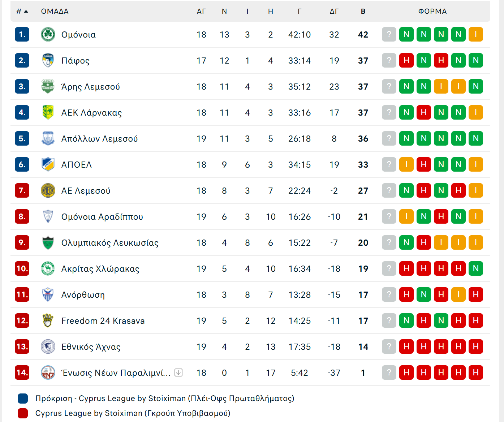Sort standings by the Β points header
This screenshot has width=504, height=422.
363,11
